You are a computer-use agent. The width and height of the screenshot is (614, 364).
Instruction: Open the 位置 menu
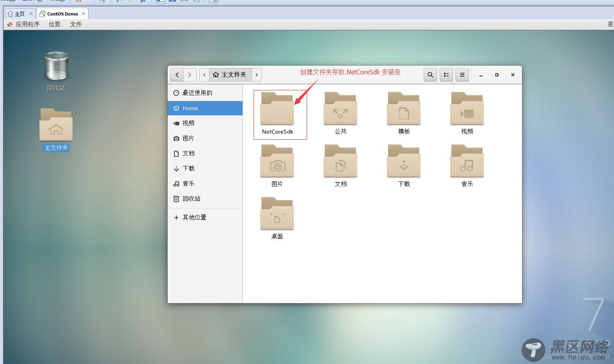pos(55,24)
